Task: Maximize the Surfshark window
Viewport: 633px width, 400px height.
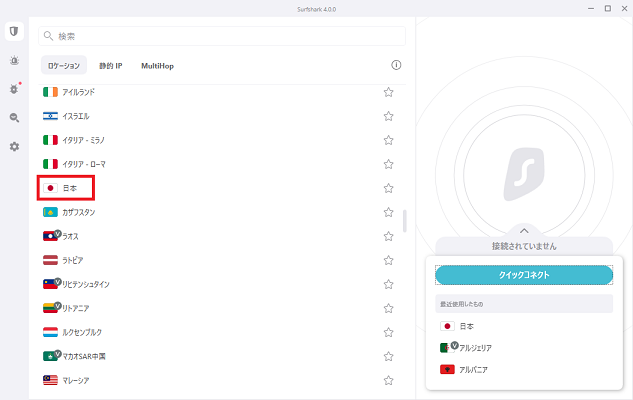Action: [x=608, y=8]
